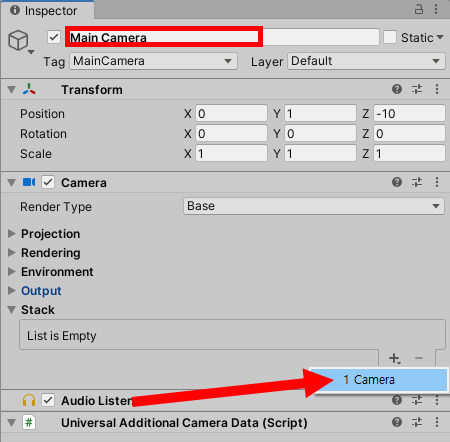The image size is (450, 442).
Task: Collapse the Camera component
Action: (x=12, y=183)
